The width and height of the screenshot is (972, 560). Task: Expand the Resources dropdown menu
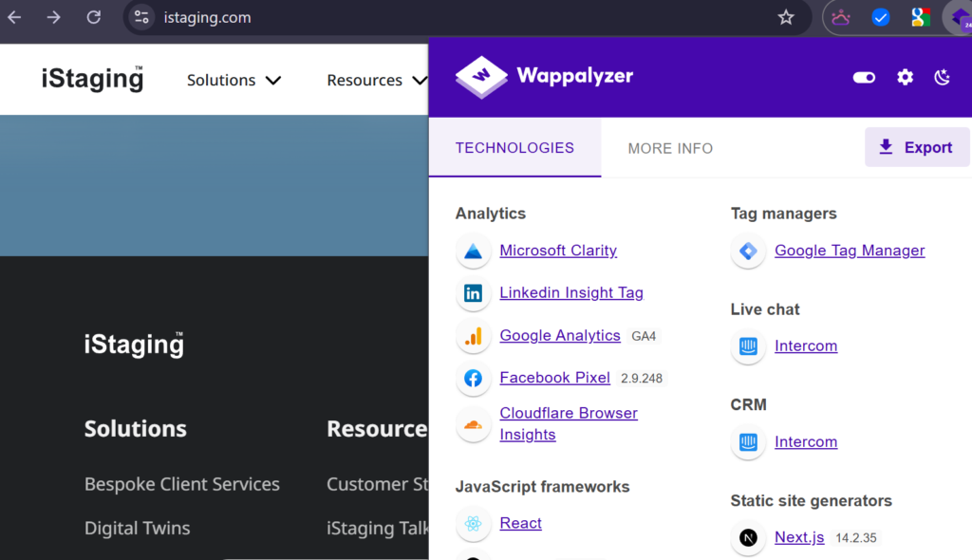click(377, 81)
